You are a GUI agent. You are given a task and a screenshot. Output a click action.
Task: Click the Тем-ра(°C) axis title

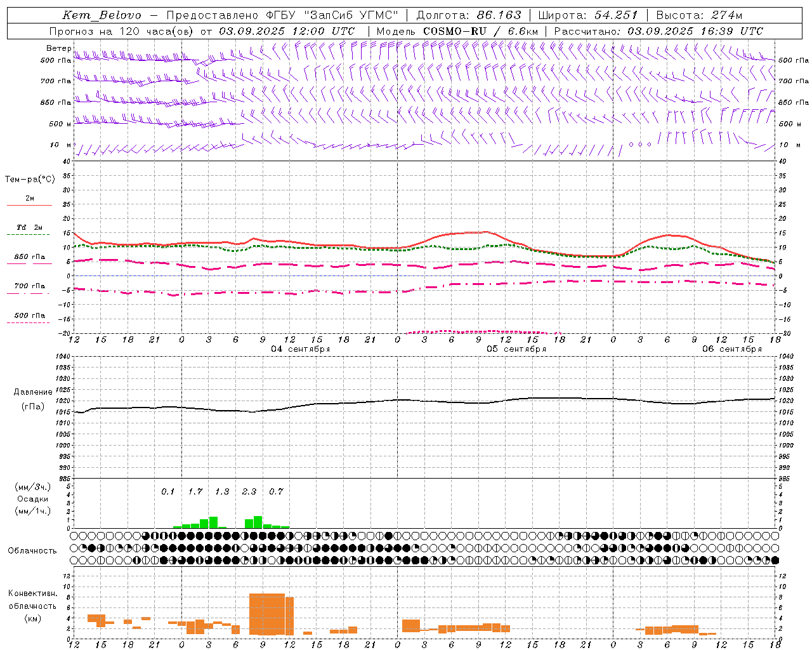click(30, 180)
